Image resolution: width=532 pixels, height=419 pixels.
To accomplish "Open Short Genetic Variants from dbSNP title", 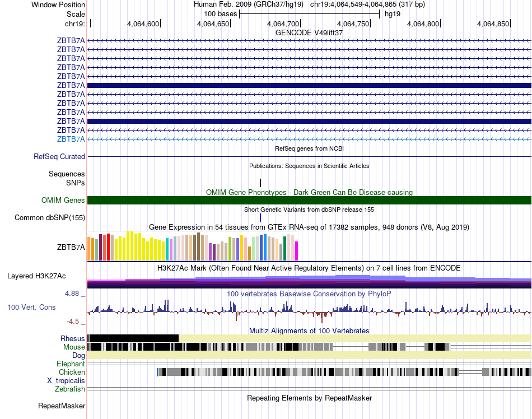I will [x=309, y=209].
